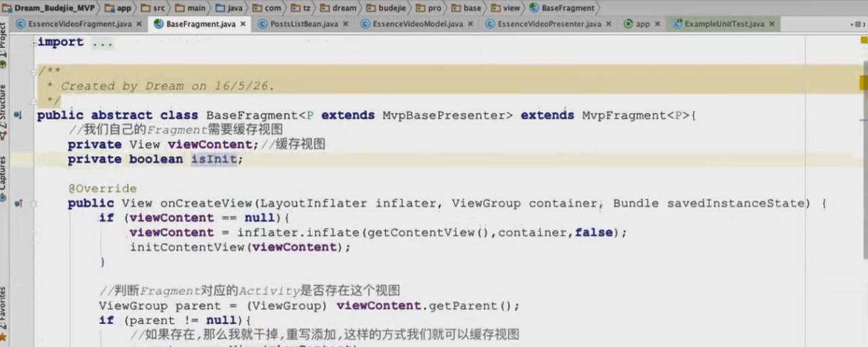868x347 pixels.
Task: Click the isInit field name
Action: pos(214,160)
